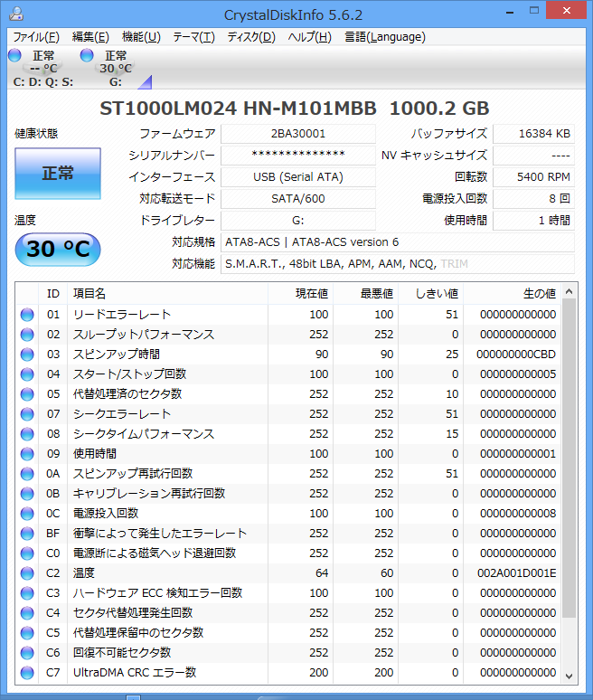Click scrollbar up arrow in SMART list
Viewport: 593px width, 700px height.
[x=569, y=291]
